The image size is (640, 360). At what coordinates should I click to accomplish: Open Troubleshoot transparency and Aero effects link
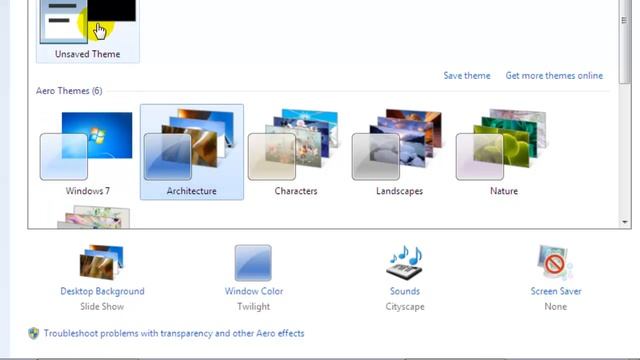point(174,333)
